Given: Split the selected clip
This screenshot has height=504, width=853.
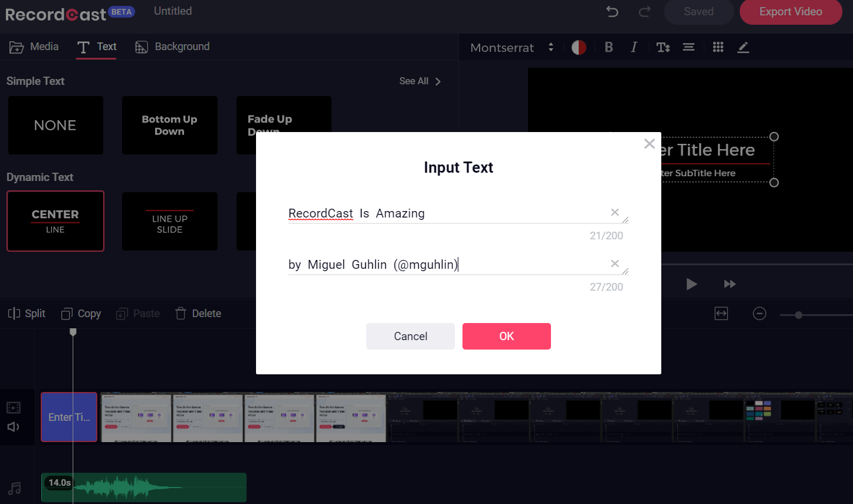Looking at the screenshot, I should 27,314.
